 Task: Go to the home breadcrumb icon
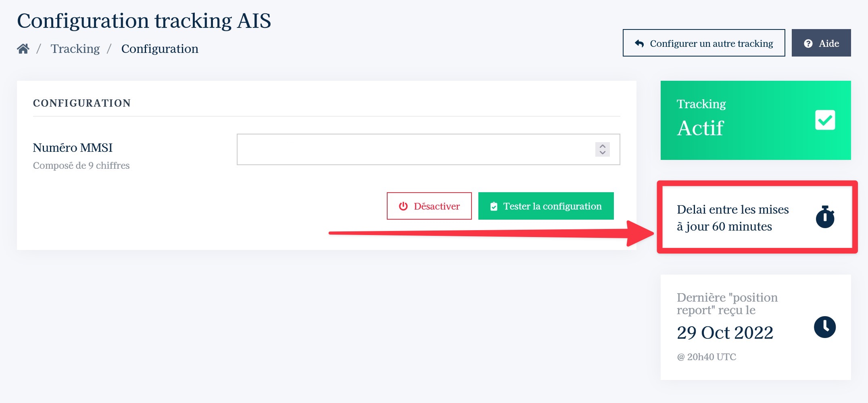[x=23, y=49]
